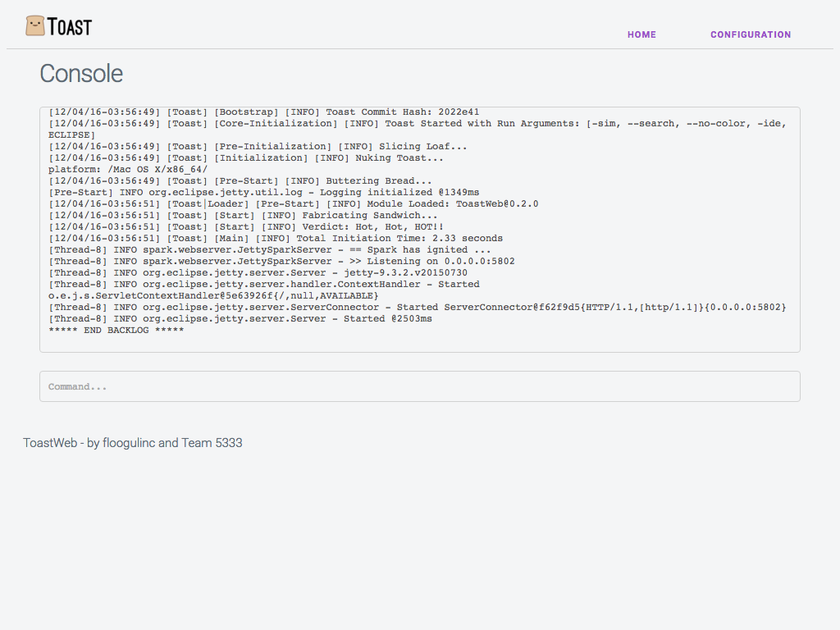Click the TOAST brand name text
The image size is (840, 630).
(70, 27)
